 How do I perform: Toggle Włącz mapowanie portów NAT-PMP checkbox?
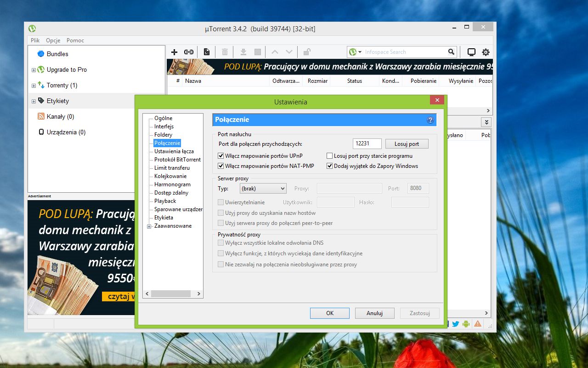tap(221, 166)
